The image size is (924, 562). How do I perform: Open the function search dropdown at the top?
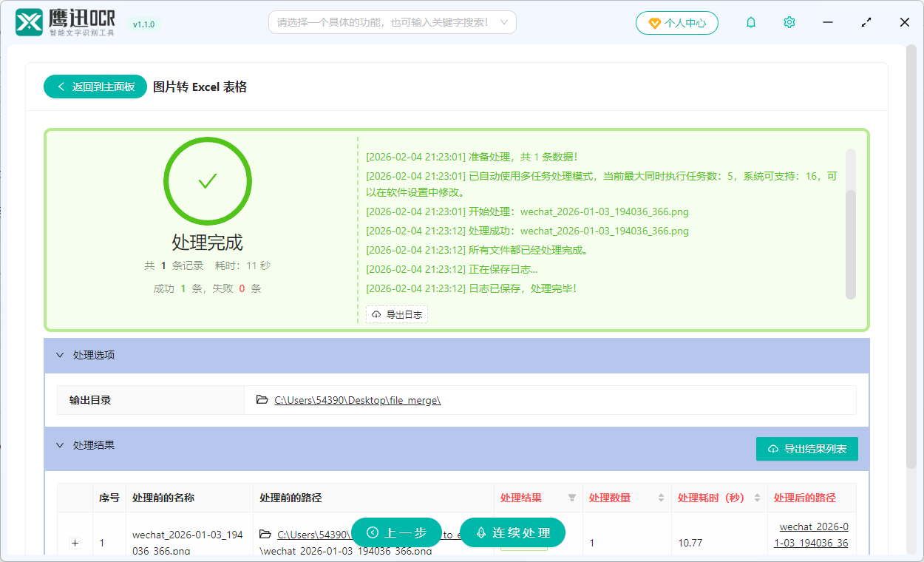[x=392, y=22]
